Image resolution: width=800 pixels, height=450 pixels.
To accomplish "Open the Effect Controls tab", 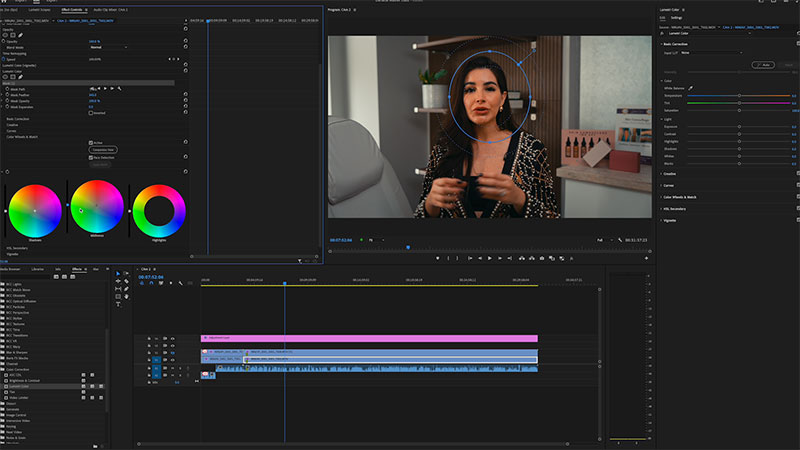I will (x=72, y=10).
